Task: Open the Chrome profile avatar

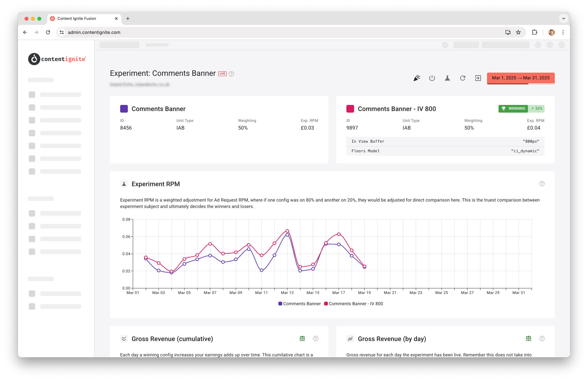Action: pyautogui.click(x=552, y=32)
